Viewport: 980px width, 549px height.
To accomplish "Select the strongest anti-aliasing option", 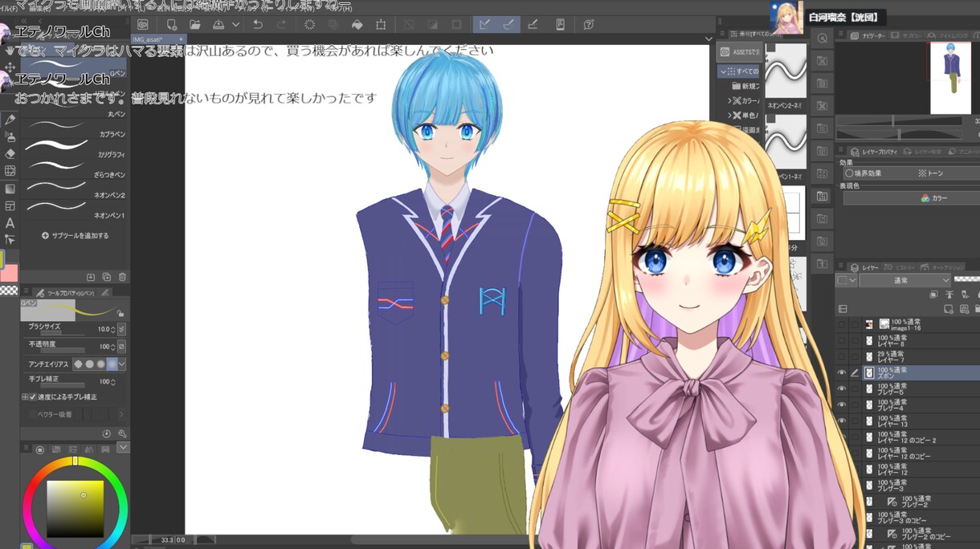I will click(x=112, y=364).
